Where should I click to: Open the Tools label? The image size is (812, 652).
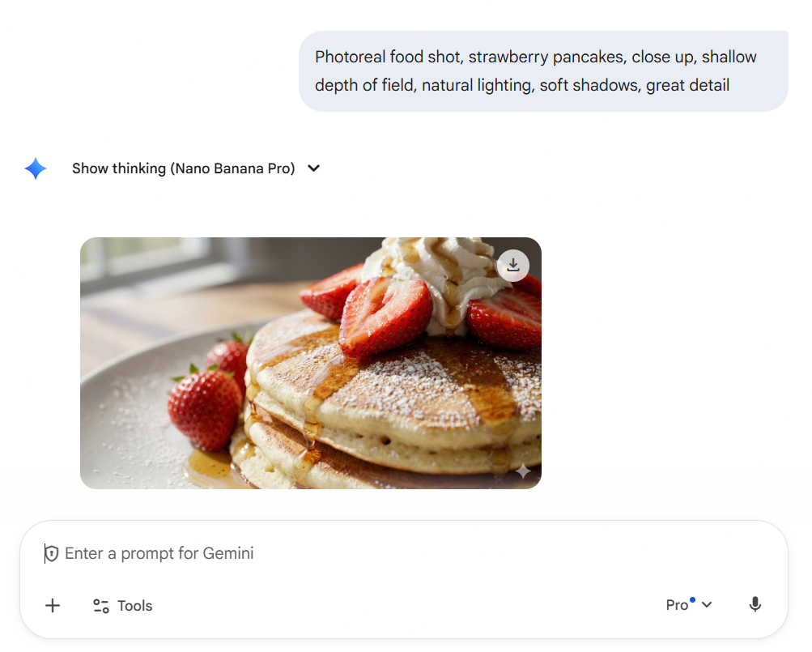[134, 606]
